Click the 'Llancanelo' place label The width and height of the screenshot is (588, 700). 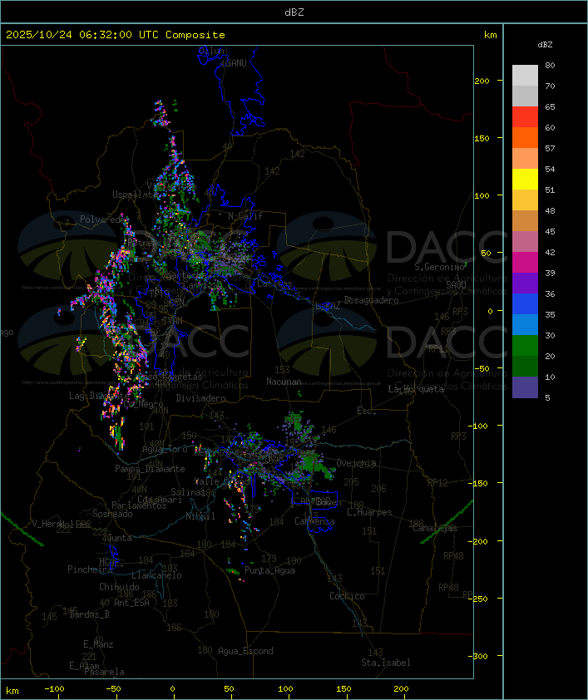point(156,575)
